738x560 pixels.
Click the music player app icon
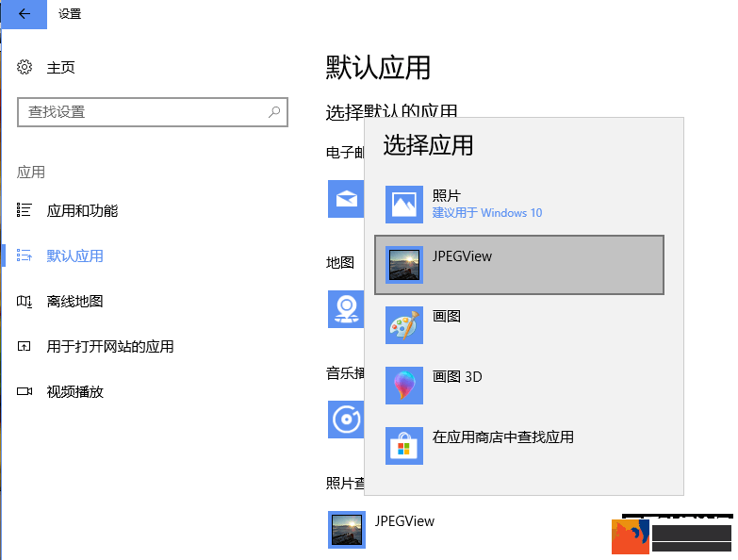pos(346,420)
